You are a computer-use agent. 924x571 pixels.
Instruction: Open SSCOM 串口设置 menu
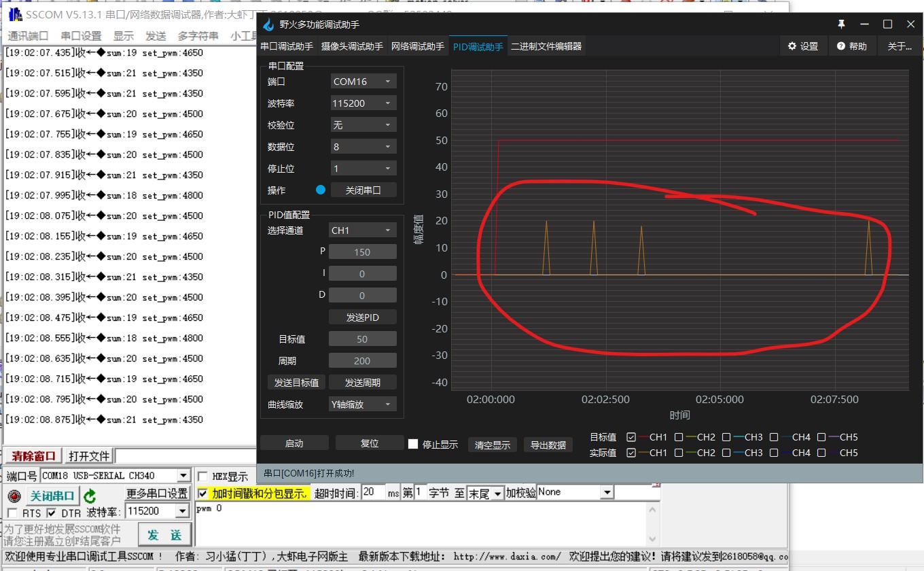[x=81, y=36]
